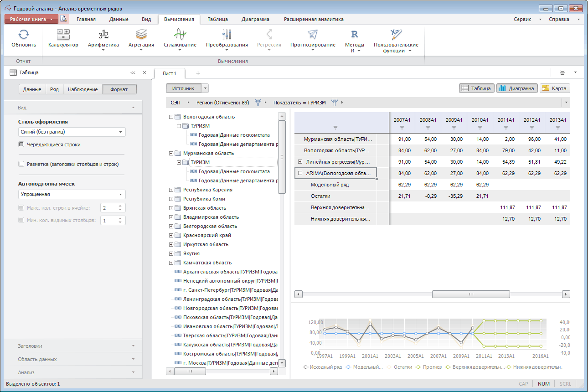Enable Макс. кол. строк в ячейке checkbox

pyautogui.click(x=21, y=208)
